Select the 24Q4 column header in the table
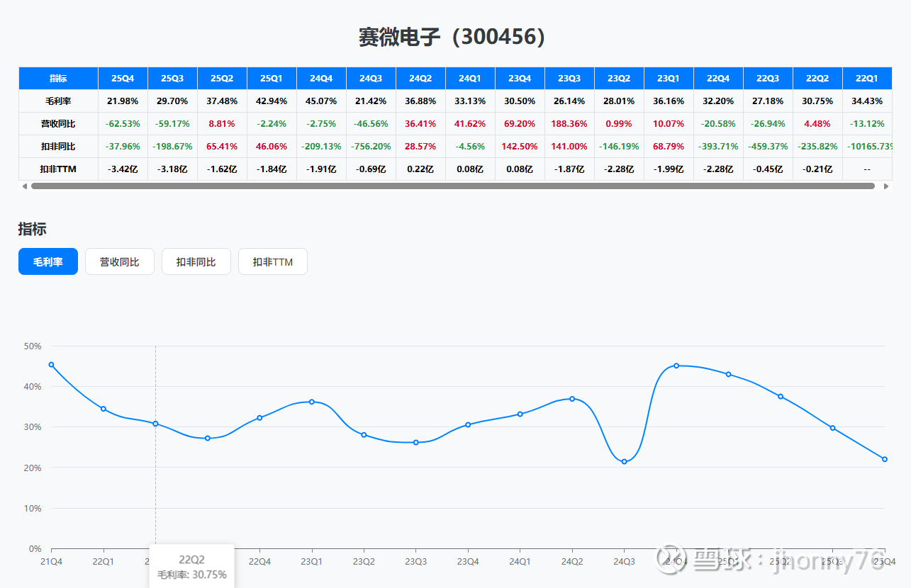The width and height of the screenshot is (911, 588). tap(322, 78)
